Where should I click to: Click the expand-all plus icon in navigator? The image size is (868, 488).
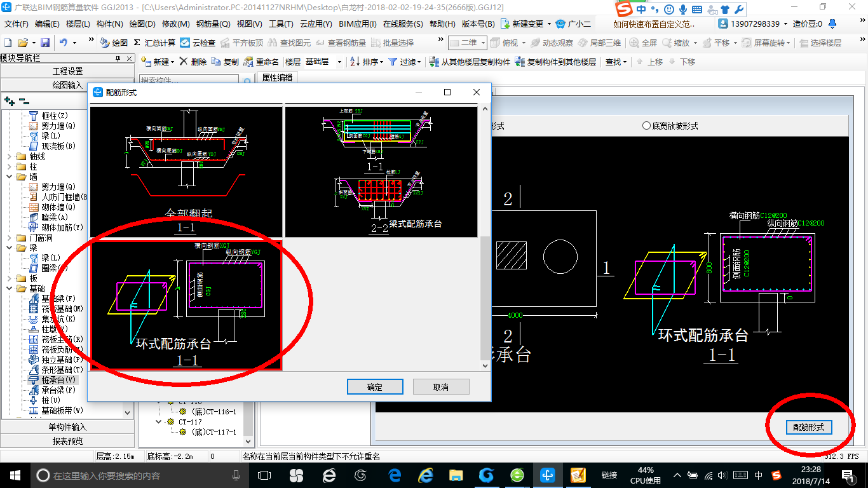(x=9, y=100)
